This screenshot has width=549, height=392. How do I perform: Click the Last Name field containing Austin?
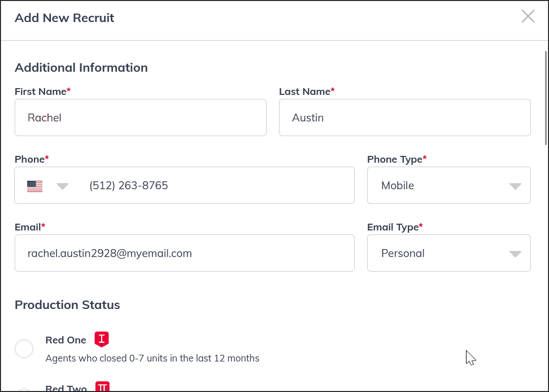coord(404,117)
